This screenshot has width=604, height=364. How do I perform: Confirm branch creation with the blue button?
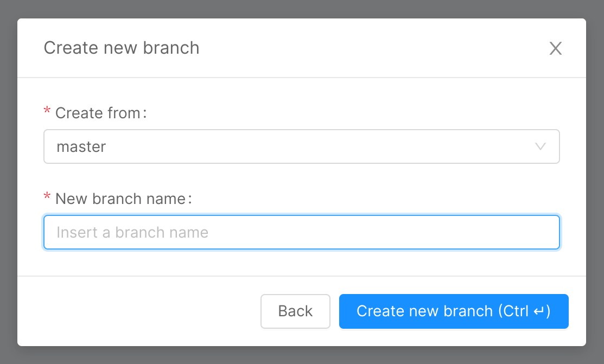(x=453, y=311)
